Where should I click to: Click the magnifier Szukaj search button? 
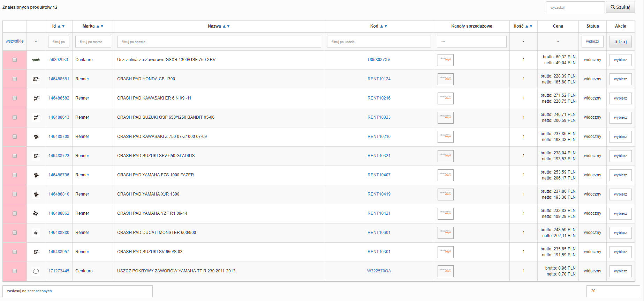click(620, 7)
